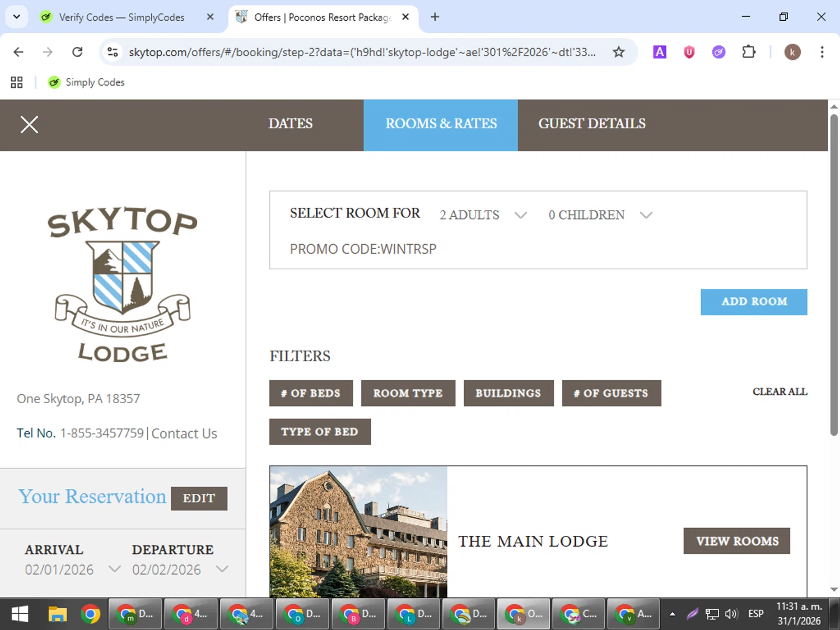The image size is (840, 630).
Task: Click the address bar URL
Action: coord(362,52)
